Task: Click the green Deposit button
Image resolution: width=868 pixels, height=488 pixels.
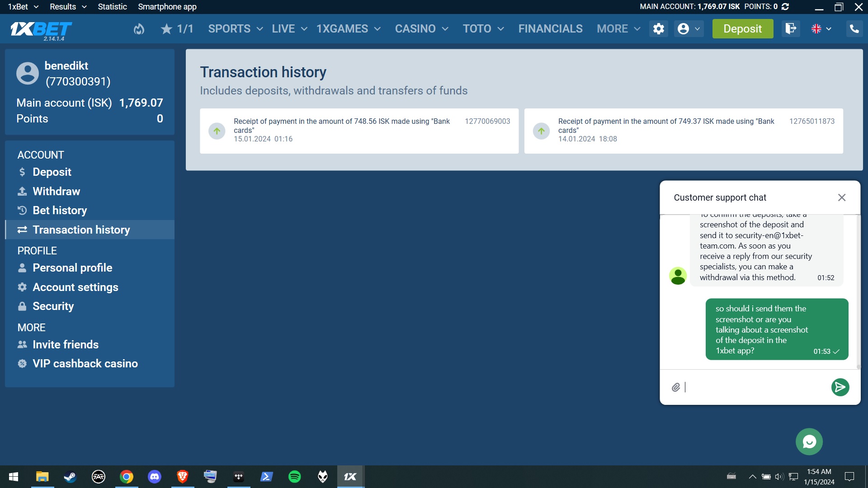Action: [x=743, y=29]
